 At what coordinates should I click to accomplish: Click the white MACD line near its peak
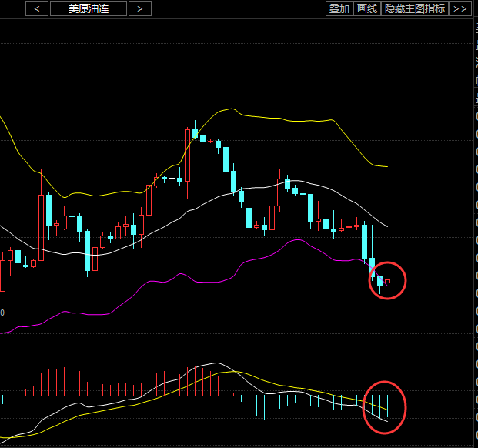[216, 363]
